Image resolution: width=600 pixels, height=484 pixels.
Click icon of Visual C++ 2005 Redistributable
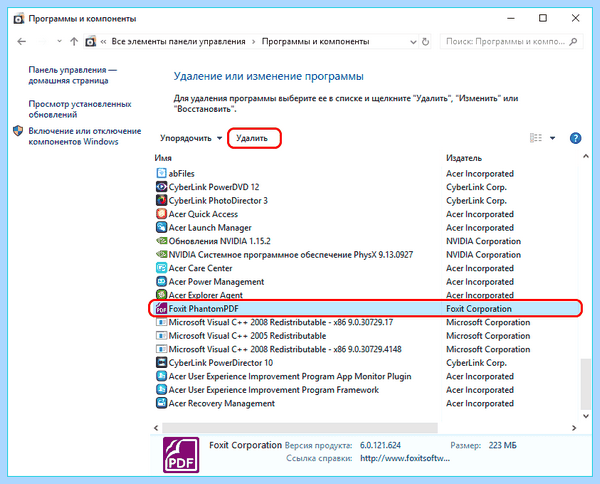click(x=161, y=336)
